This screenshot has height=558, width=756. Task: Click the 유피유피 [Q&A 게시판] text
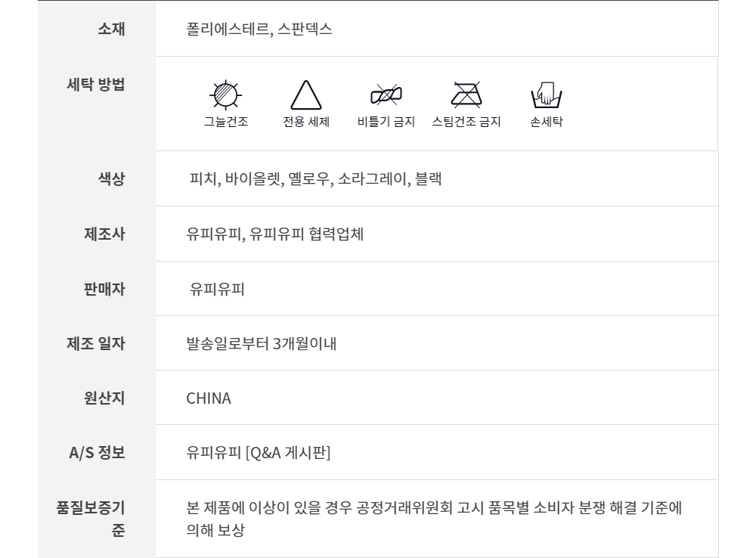pyautogui.click(x=259, y=452)
